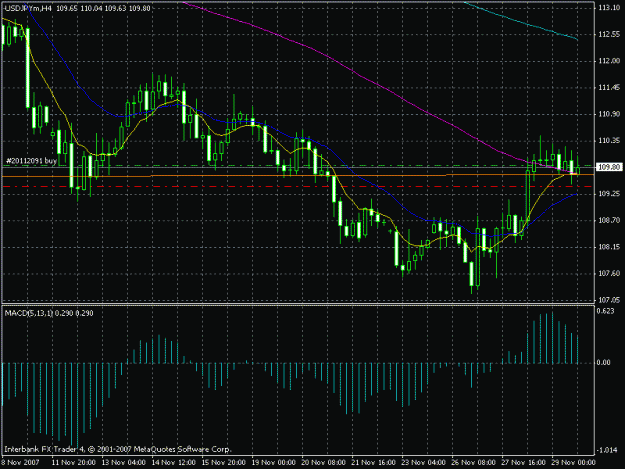
Task: Click the 107.60 price scale label
Action: [609, 273]
